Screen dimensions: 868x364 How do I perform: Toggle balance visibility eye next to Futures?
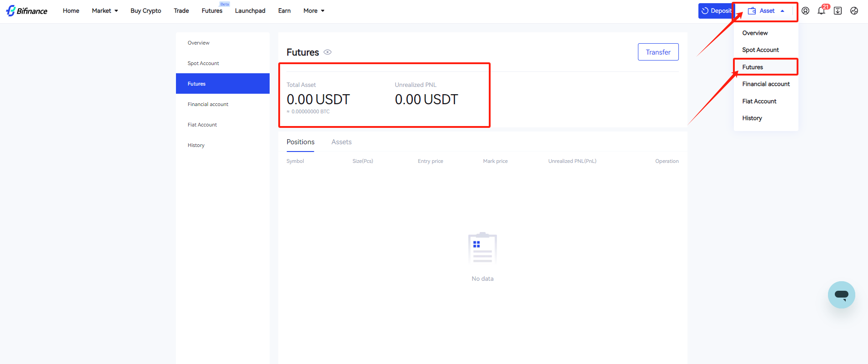[x=327, y=52]
